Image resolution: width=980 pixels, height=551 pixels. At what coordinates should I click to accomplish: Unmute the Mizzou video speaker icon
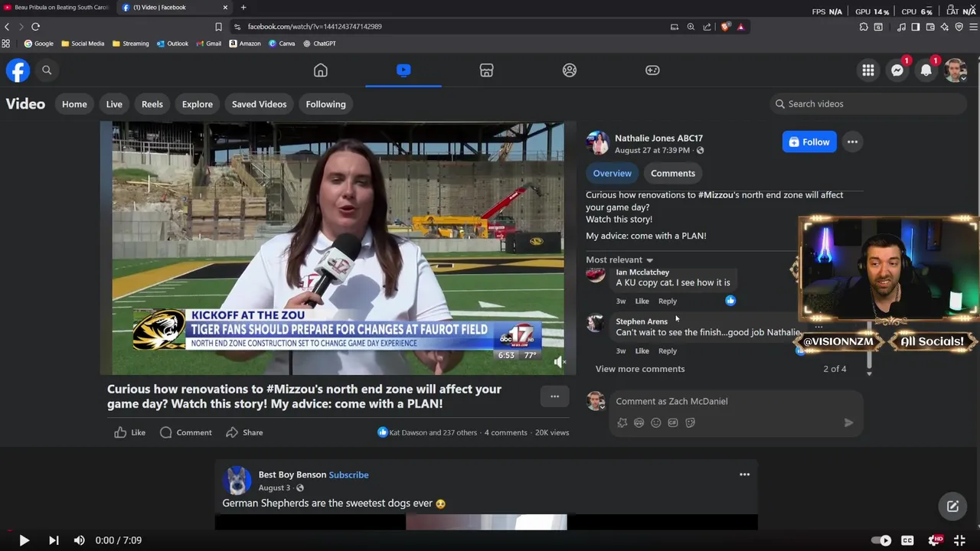tap(560, 362)
